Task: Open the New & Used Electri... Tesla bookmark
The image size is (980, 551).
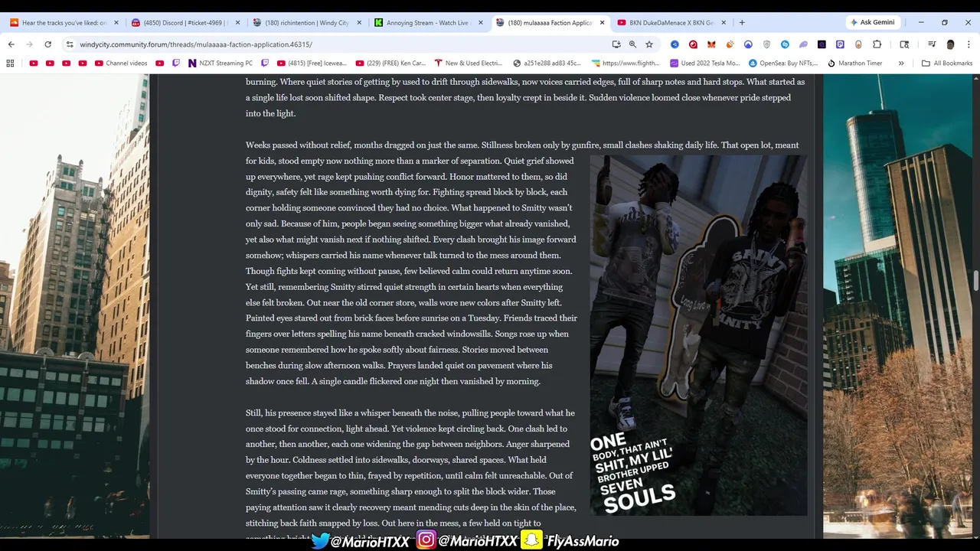Action: pos(469,63)
